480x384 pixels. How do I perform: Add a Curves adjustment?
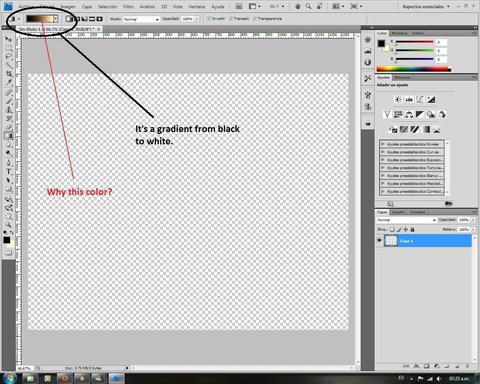[x=420, y=99]
